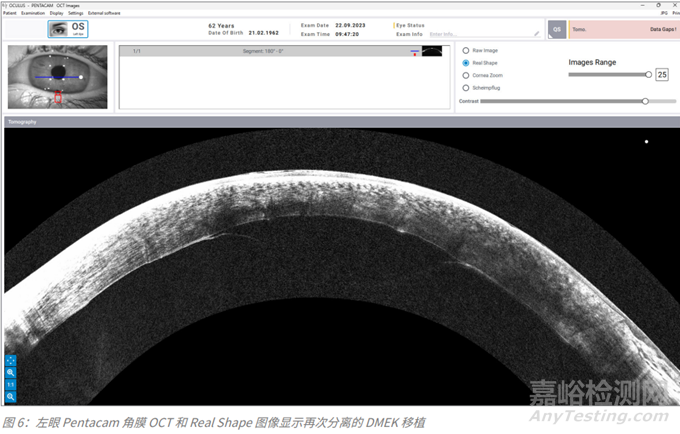The height and width of the screenshot is (434, 680).
Task: Select the Real Shape radio option
Action: (465, 62)
